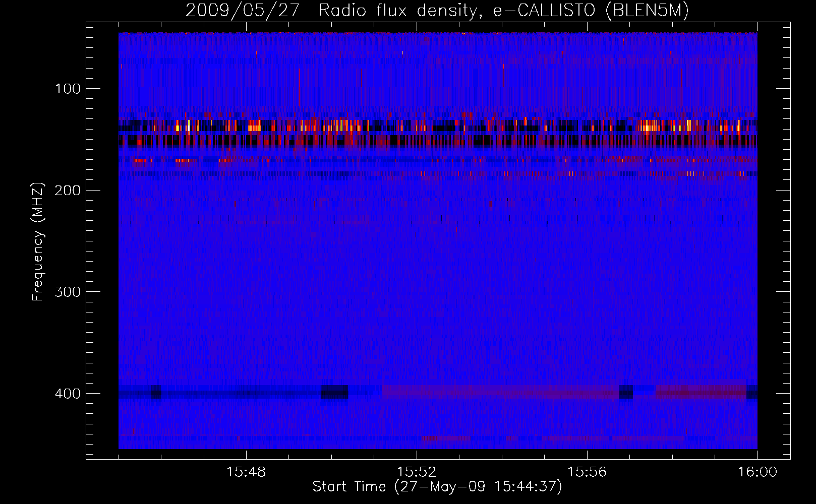This screenshot has width=816, height=504.
Task: Click the 16:00 time tick label
Action: click(757, 472)
